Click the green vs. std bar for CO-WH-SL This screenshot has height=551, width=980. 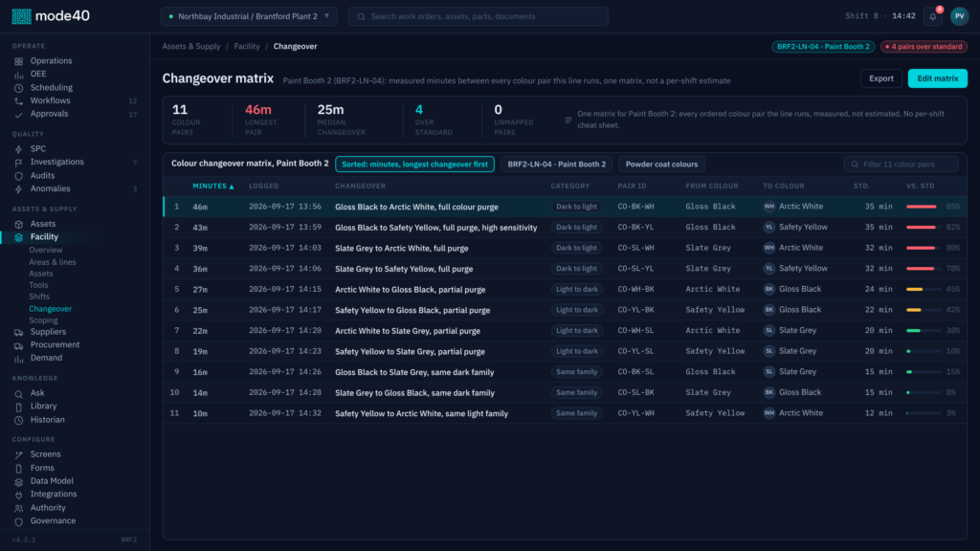924,330
